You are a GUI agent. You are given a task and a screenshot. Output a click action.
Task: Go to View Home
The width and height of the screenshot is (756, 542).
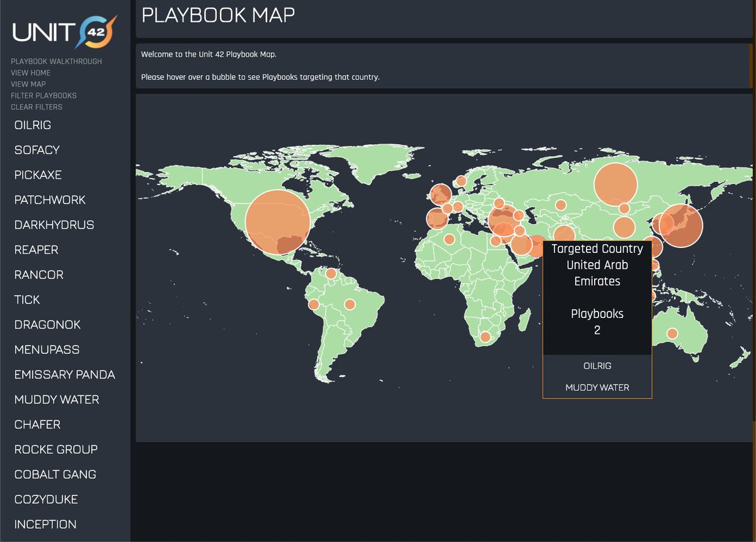pos(30,73)
